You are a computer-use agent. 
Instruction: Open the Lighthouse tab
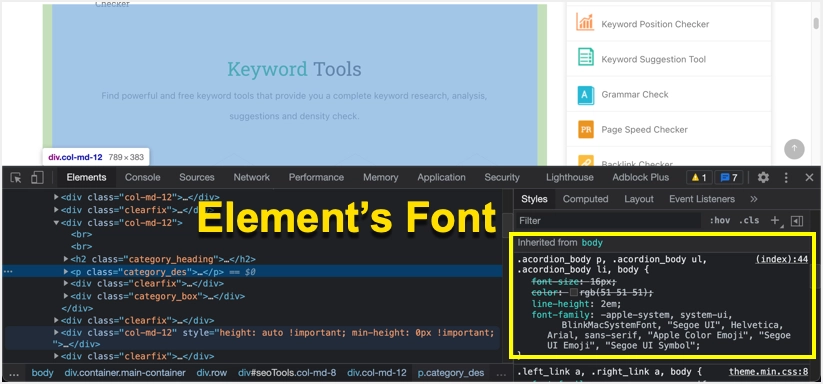[x=569, y=177]
